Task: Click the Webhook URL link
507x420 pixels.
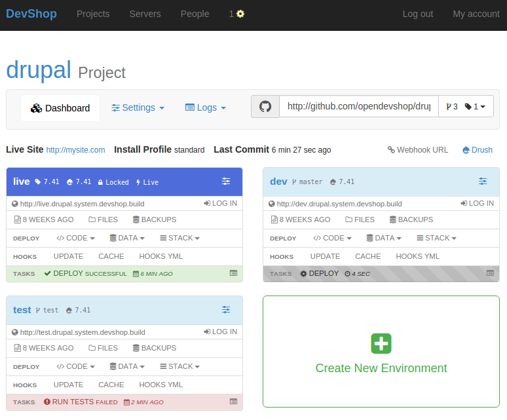Action: 418,150
